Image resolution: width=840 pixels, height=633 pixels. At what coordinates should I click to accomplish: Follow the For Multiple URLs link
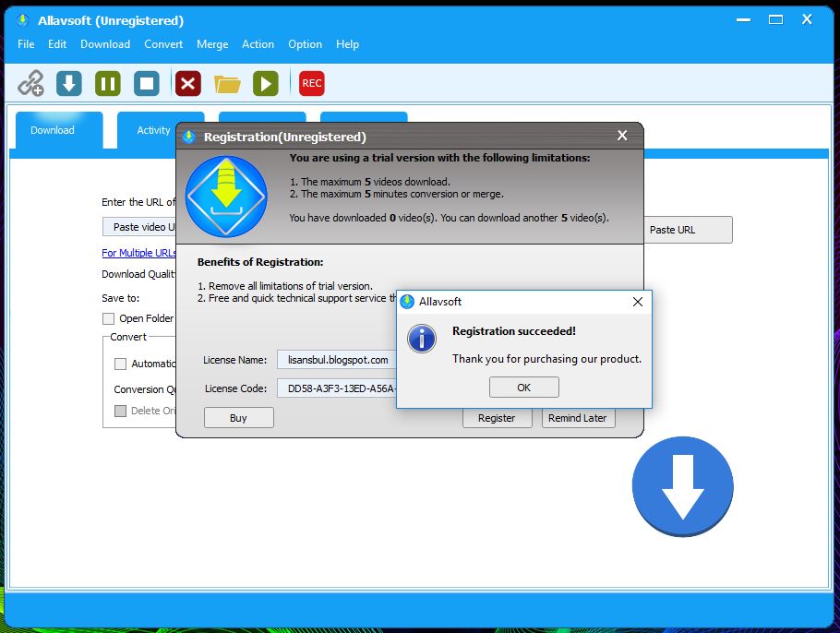point(138,252)
